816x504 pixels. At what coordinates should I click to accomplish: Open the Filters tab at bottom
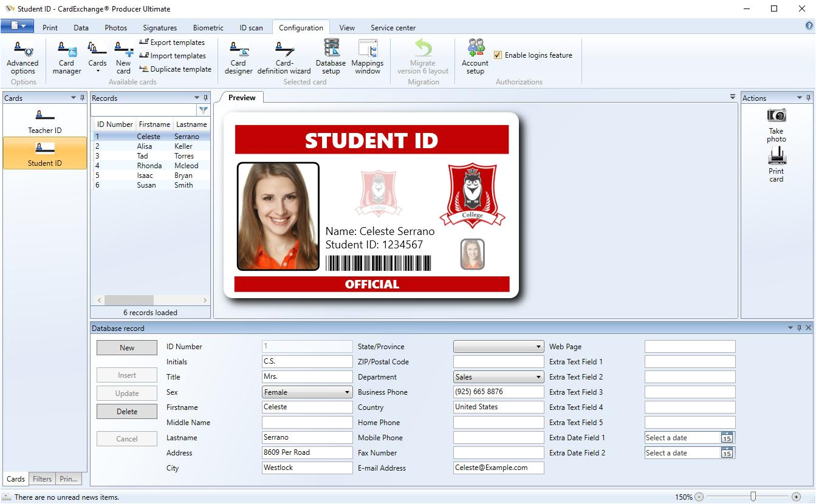click(x=42, y=479)
